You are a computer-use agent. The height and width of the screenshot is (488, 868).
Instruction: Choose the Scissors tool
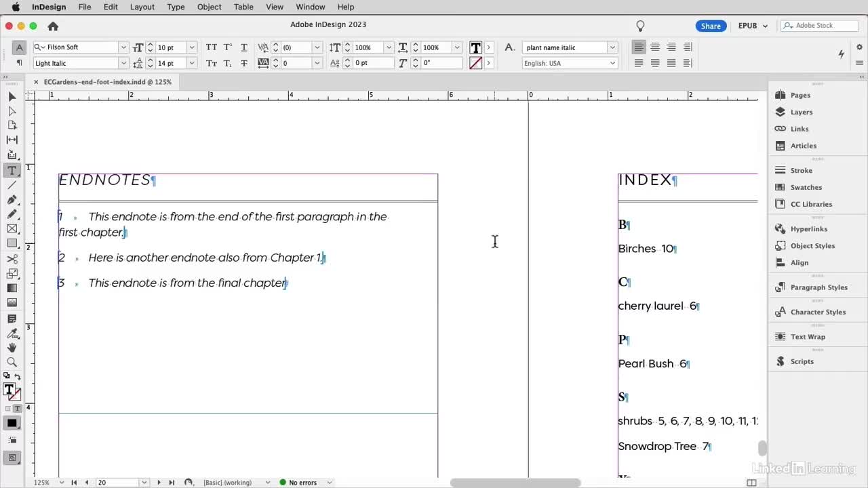tap(12, 259)
